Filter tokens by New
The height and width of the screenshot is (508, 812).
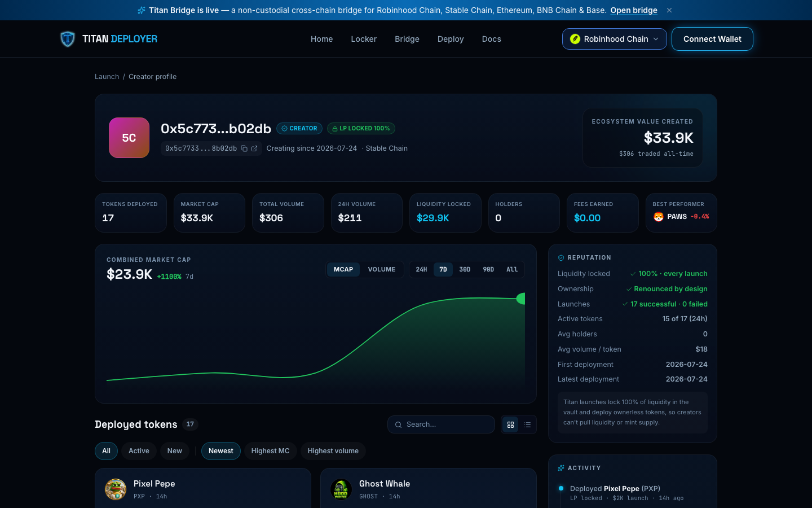(175, 451)
